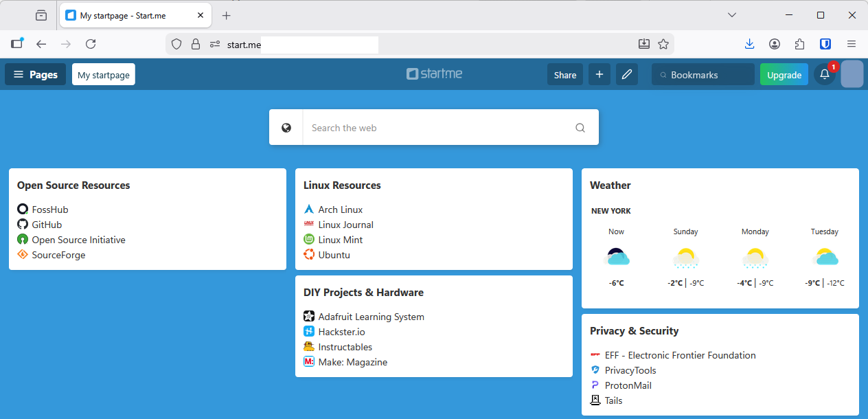Image resolution: width=868 pixels, height=419 pixels.
Task: Open the Open Source Initiative link
Action: (x=78, y=240)
